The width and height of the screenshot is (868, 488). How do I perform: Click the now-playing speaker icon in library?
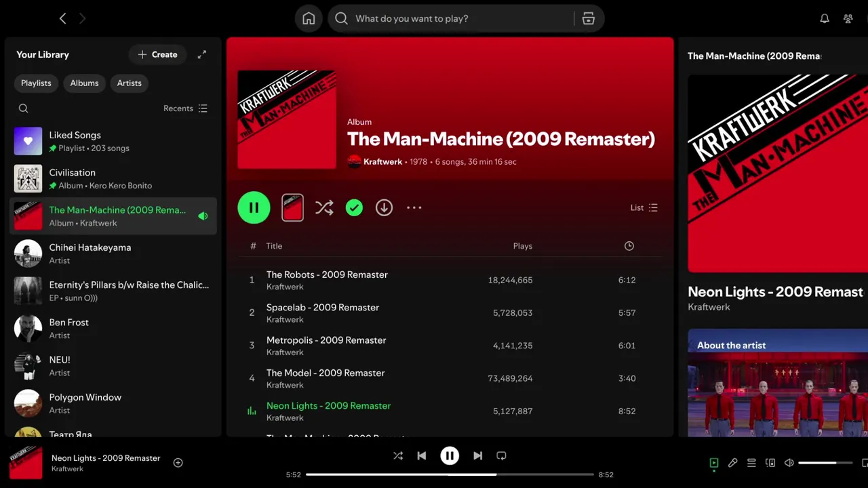click(203, 216)
